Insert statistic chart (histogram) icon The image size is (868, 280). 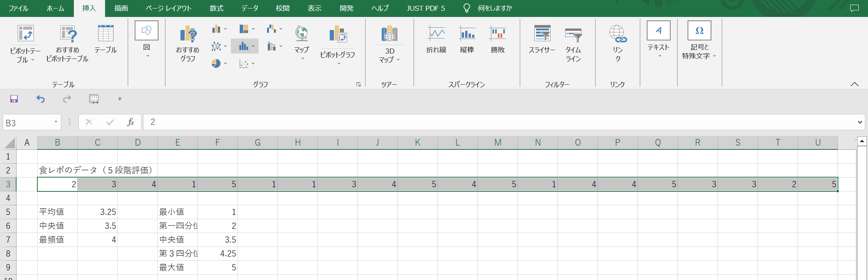pos(244,46)
